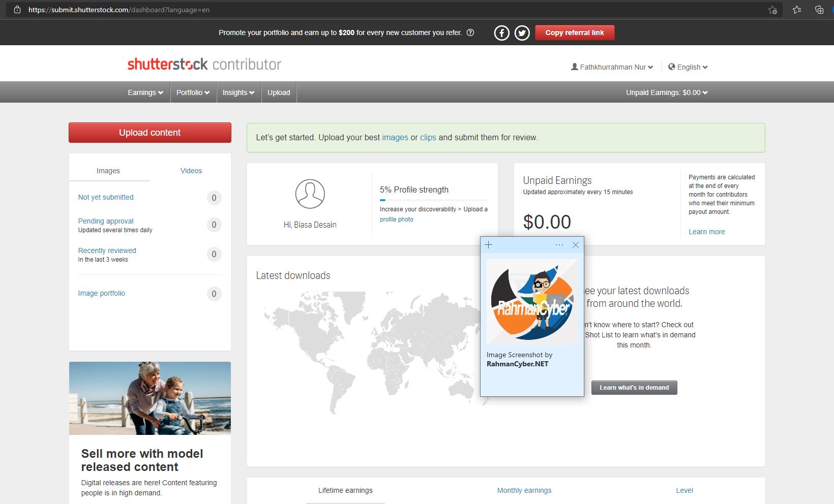
Task: Click the favorites star in the browser toolbar
Action: coord(797,9)
